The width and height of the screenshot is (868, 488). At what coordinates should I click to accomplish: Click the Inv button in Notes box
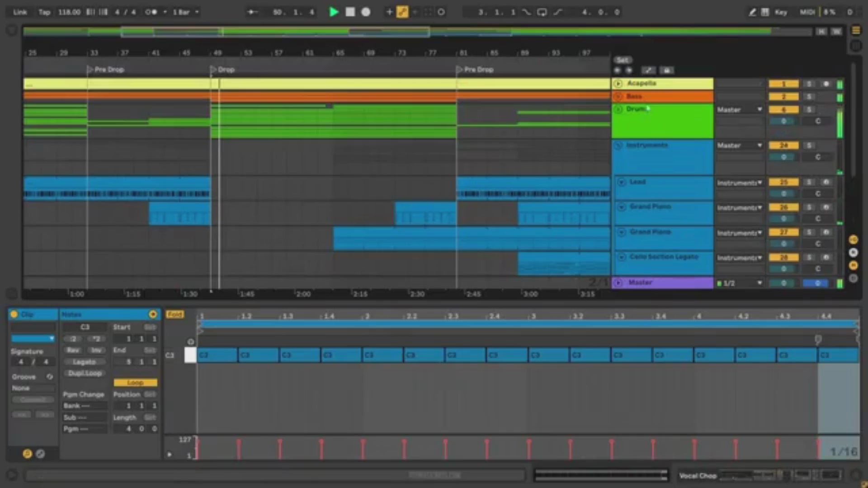(96, 350)
